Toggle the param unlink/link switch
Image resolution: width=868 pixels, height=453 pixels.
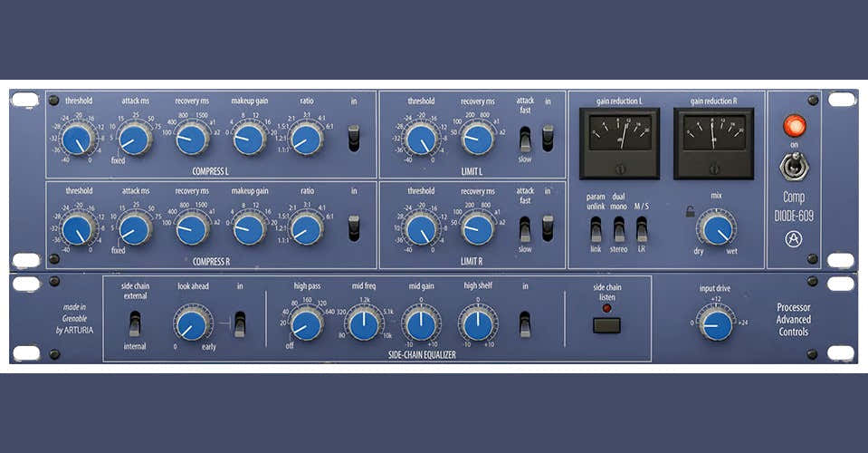[x=596, y=229]
